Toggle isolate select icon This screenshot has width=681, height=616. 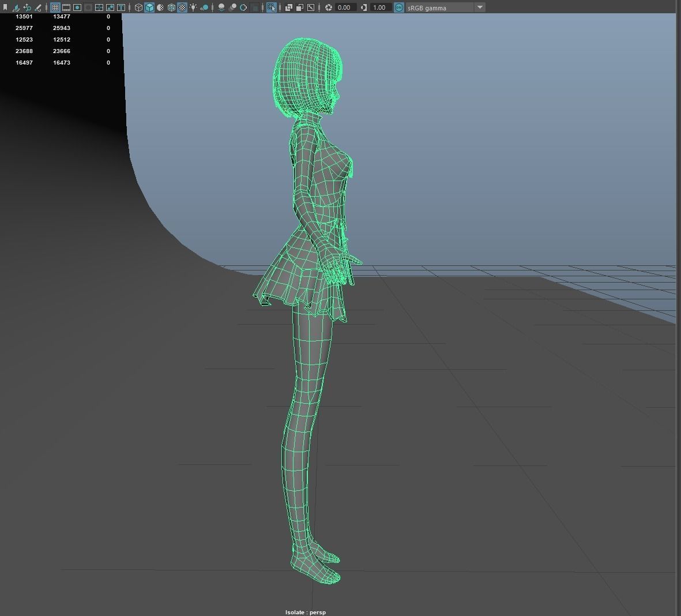(272, 7)
